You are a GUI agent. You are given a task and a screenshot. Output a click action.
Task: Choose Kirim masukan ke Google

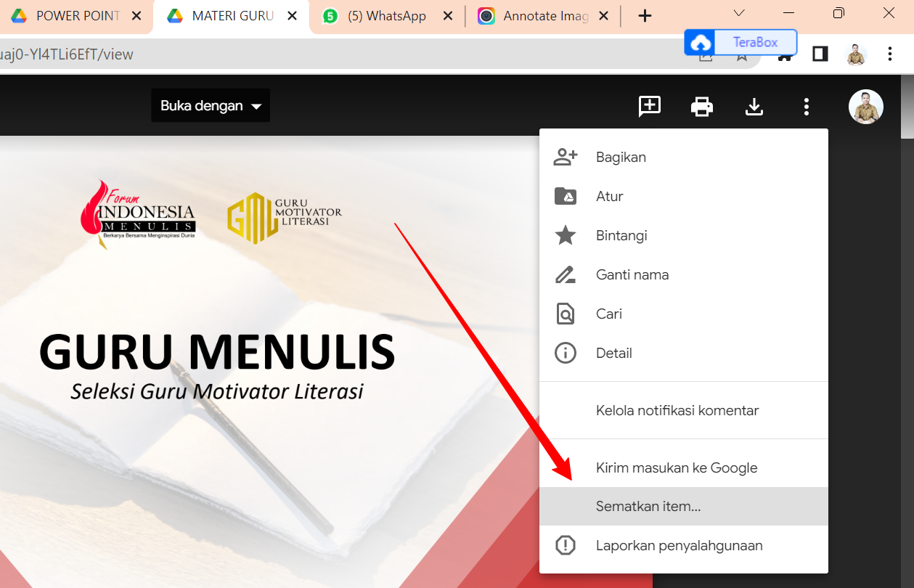click(x=683, y=467)
